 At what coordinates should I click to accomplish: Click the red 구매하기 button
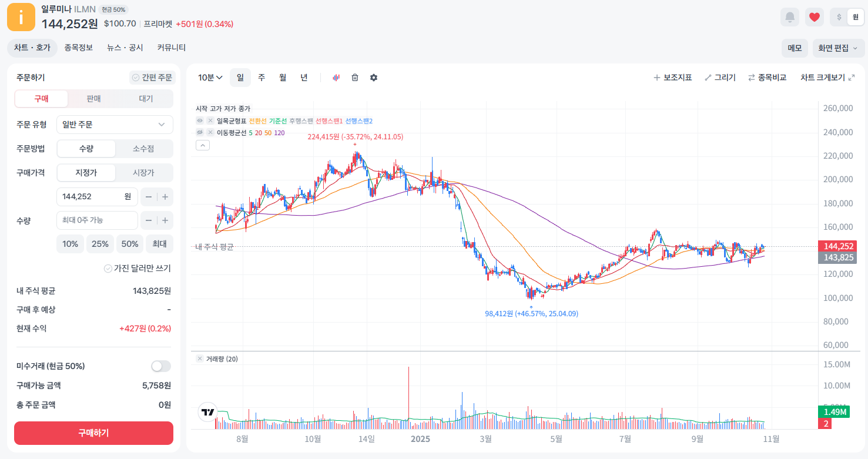pos(94,433)
